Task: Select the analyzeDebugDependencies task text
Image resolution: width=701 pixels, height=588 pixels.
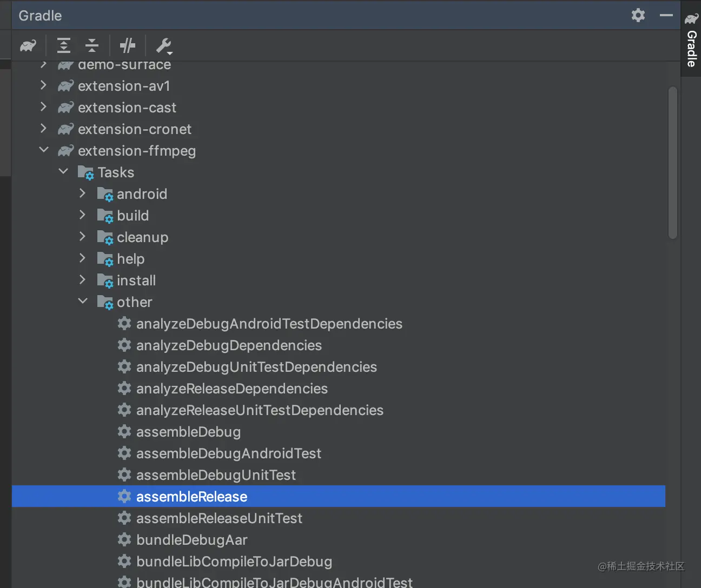Action: point(229,346)
